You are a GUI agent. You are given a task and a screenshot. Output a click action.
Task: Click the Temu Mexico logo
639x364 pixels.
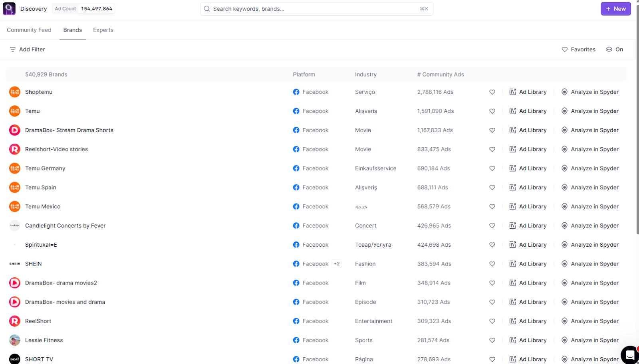click(x=15, y=206)
